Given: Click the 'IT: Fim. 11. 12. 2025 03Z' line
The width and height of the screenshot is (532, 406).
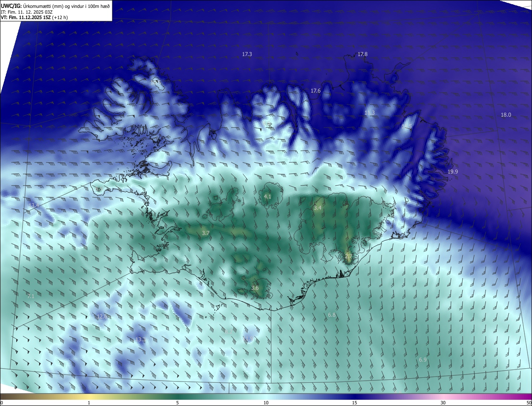Looking at the screenshot, I should tap(26, 12).
